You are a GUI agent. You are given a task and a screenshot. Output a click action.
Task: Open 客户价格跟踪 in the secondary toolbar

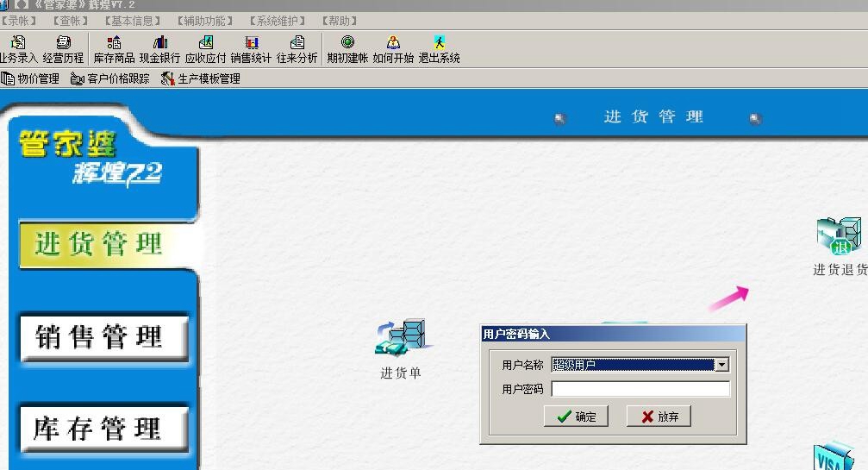click(110, 78)
